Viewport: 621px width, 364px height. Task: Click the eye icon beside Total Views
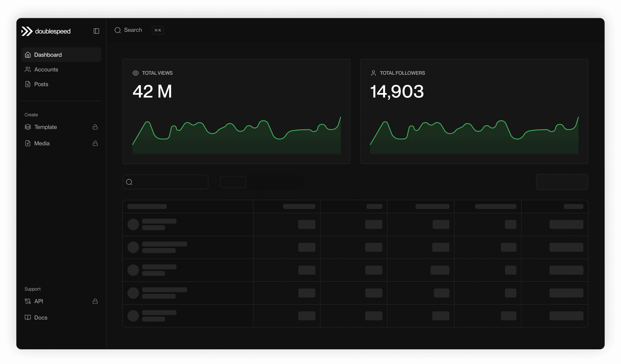[135, 73]
